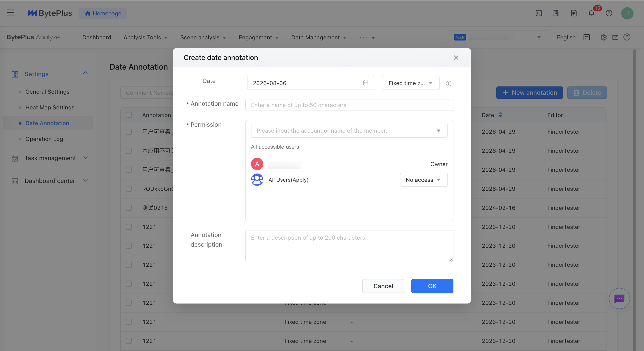Screen dimensions: 644x351
Task: Toggle the select-all checkbox in table header
Action: tap(129, 115)
